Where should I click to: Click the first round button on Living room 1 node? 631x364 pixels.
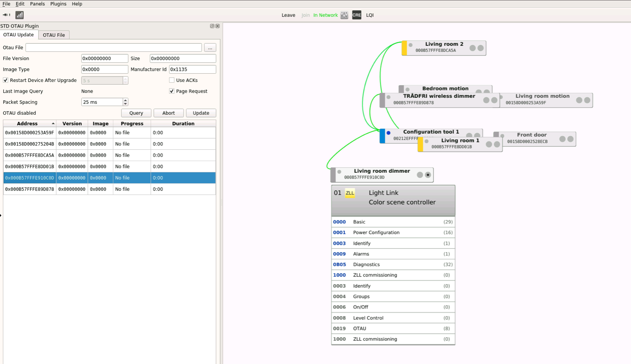489,144
